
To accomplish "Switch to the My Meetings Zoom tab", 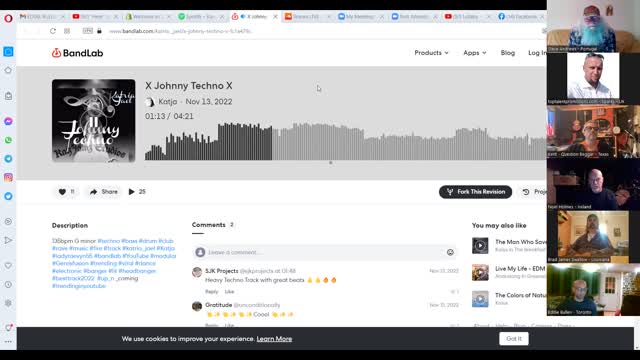I will pos(361,17).
